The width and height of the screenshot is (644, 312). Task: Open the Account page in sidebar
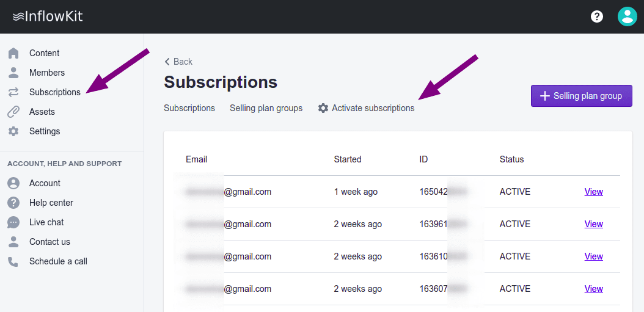coord(45,183)
